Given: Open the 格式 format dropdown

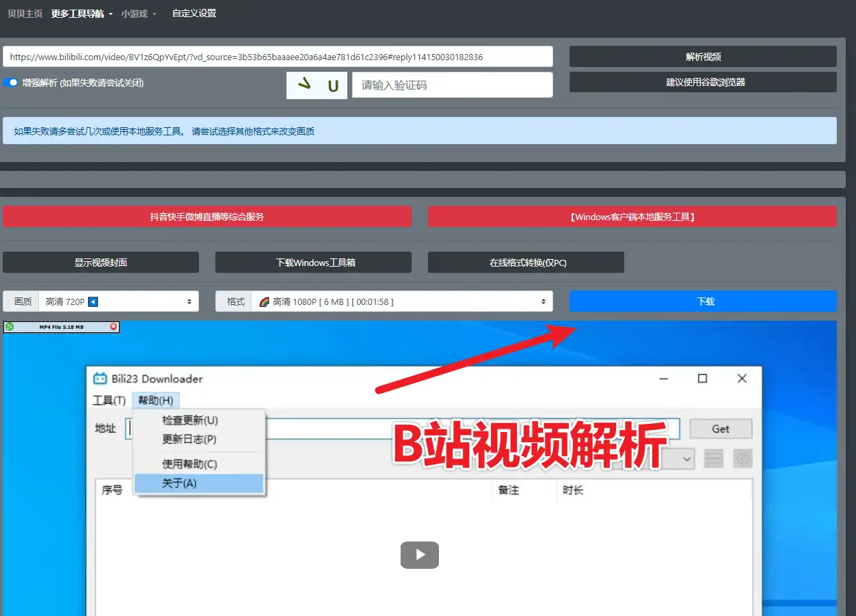Looking at the screenshot, I should tap(401, 302).
